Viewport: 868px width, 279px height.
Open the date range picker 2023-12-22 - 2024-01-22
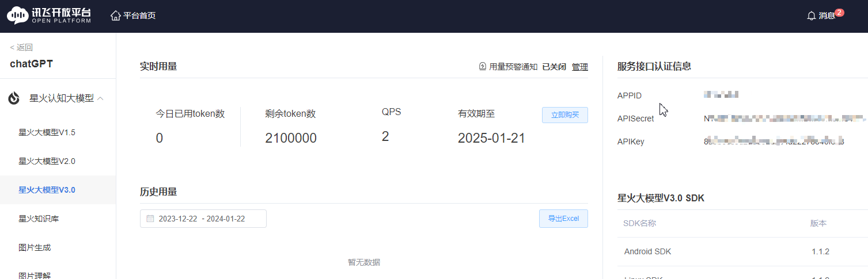coord(203,219)
